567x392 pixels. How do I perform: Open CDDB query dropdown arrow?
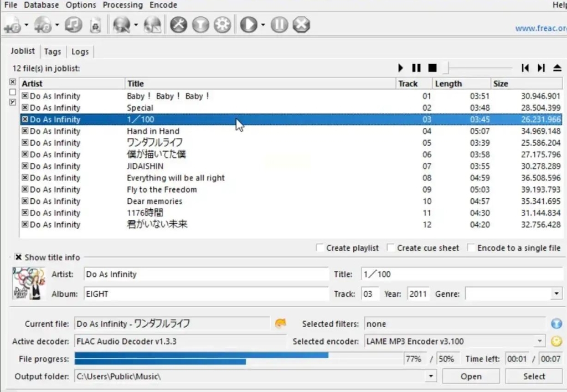click(136, 25)
